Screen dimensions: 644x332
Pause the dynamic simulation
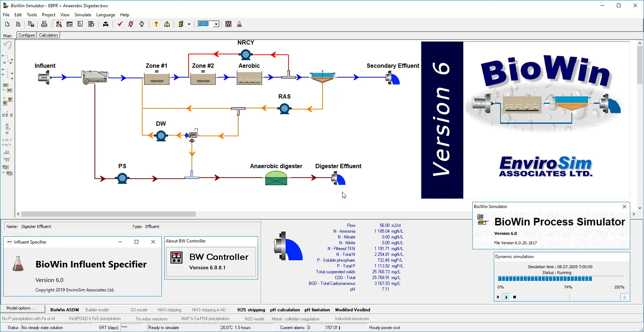[x=498, y=297]
